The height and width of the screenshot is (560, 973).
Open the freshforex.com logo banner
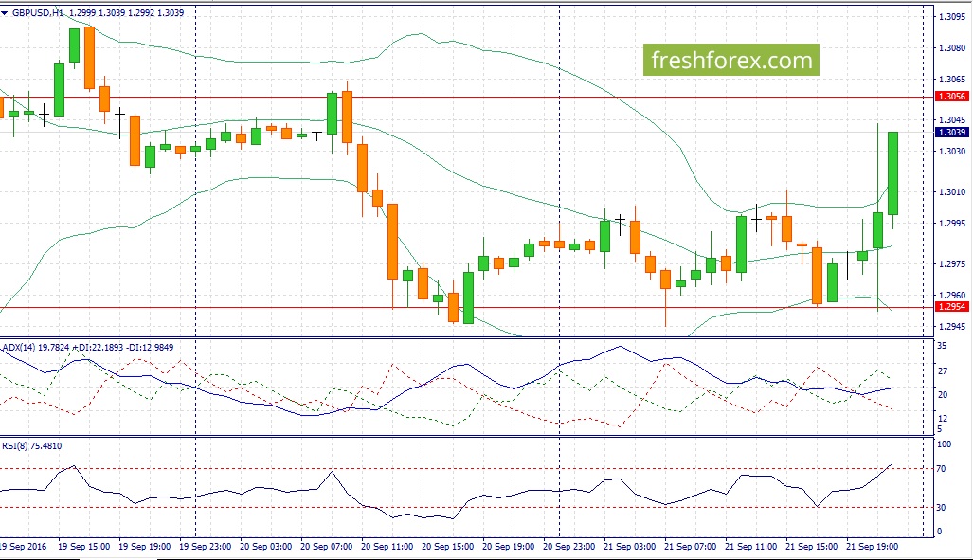click(731, 61)
